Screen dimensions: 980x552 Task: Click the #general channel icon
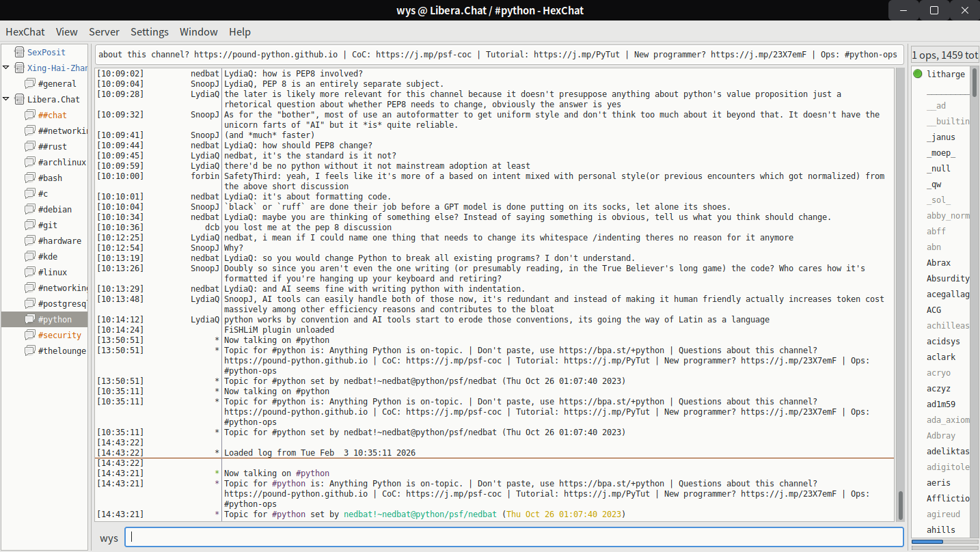pos(29,83)
